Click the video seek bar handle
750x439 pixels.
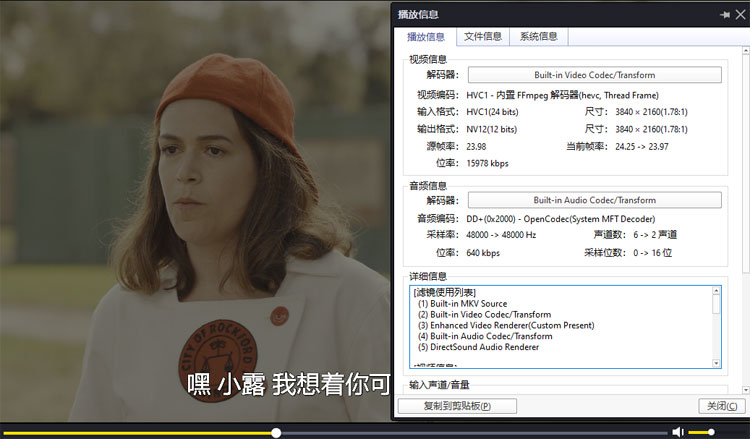pos(276,433)
